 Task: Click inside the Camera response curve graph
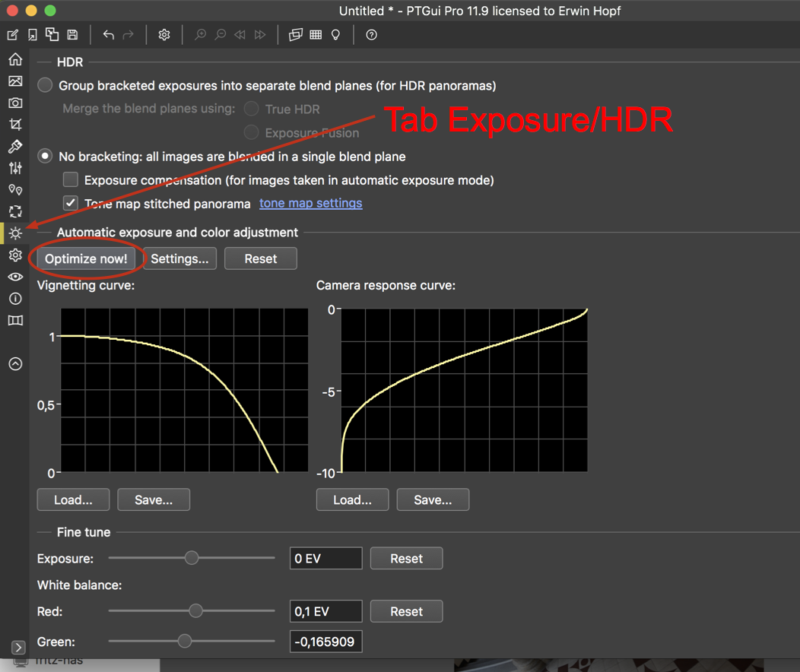[x=465, y=390]
